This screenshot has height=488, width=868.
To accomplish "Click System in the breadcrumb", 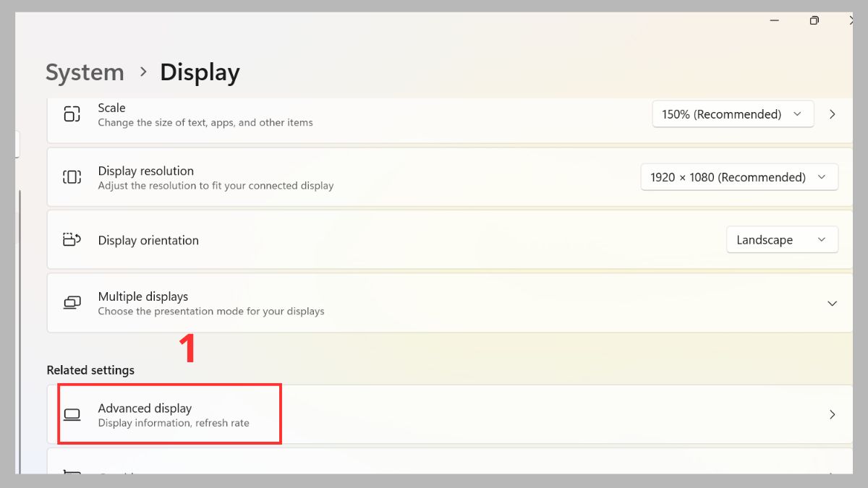I will tap(85, 72).
